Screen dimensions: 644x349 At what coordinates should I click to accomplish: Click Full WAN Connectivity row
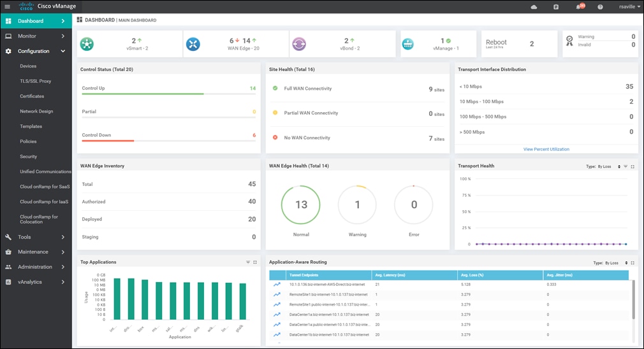[x=358, y=89]
